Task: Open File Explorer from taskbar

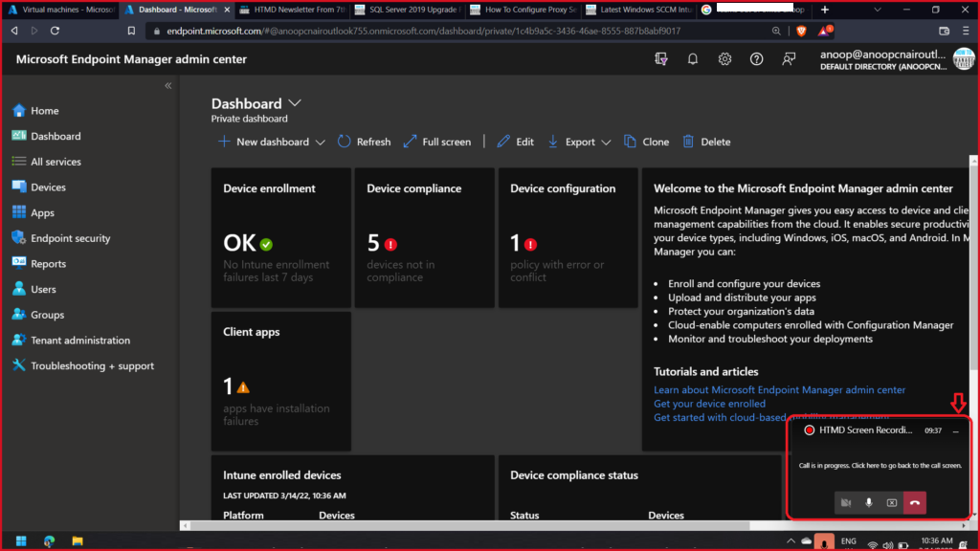Action: 77,541
